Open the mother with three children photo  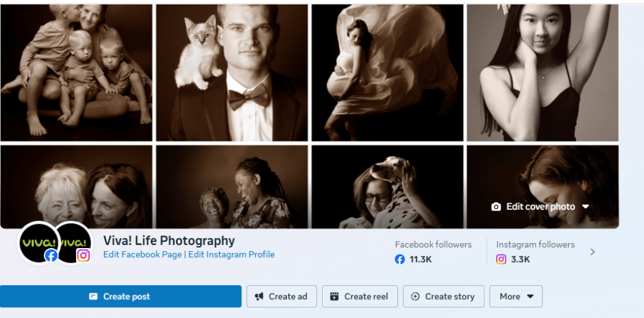(x=76, y=72)
